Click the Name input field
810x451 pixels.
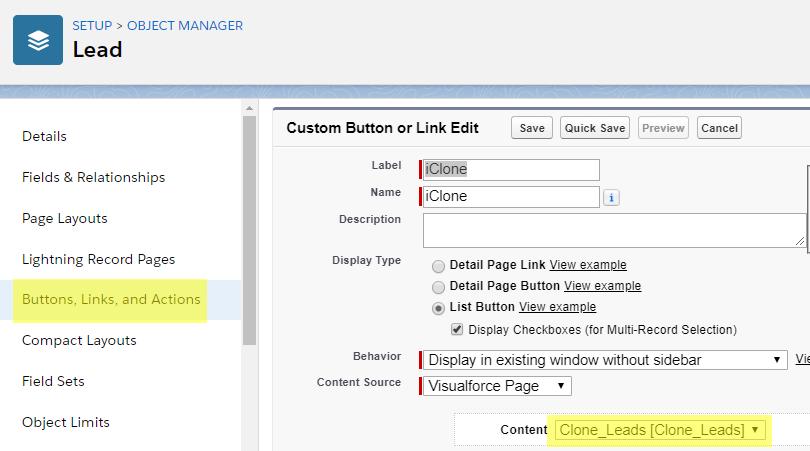511,197
